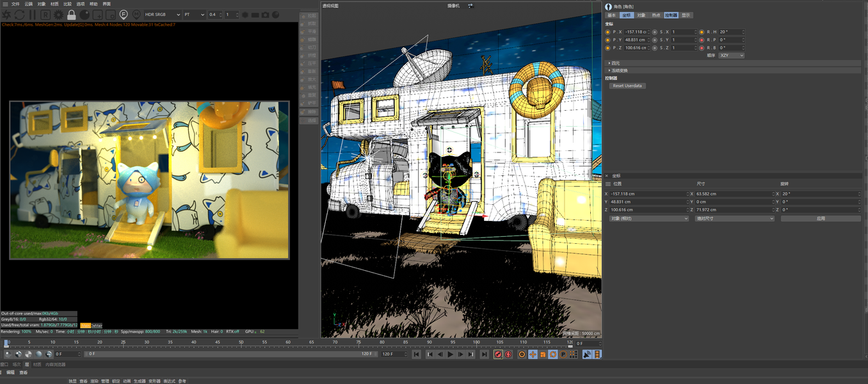868x384 pixels.
Task: Expand the 冻结变换 section
Action: tap(733, 70)
